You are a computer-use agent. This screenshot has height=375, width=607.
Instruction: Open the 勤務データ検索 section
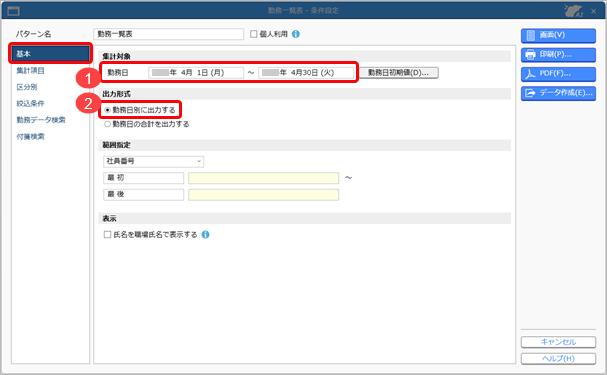41,120
